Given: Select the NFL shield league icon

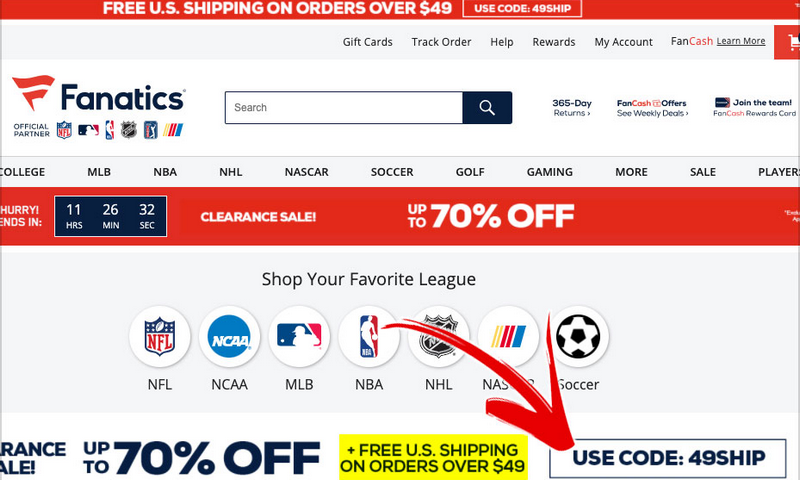Looking at the screenshot, I should tap(160, 337).
